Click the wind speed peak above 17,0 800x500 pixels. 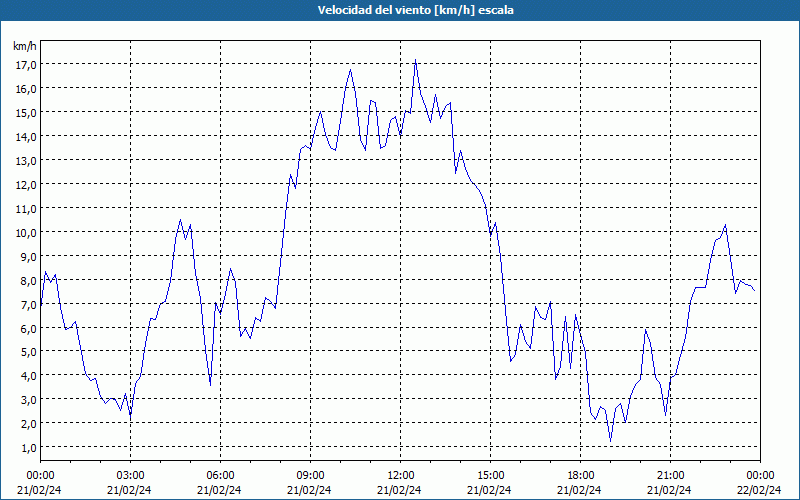[415, 60]
